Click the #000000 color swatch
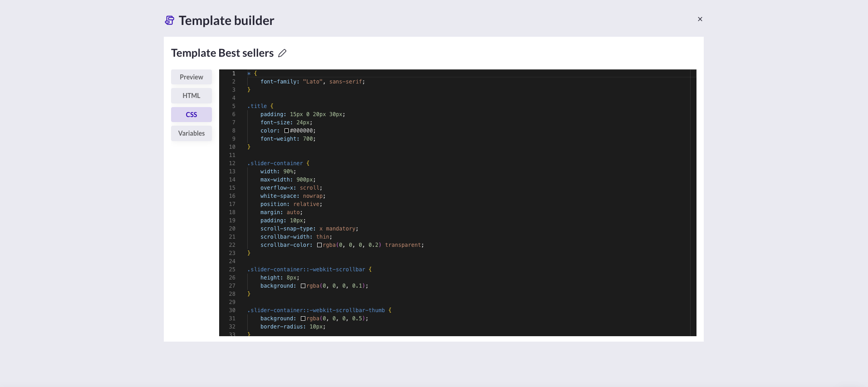868x387 pixels. (286, 131)
